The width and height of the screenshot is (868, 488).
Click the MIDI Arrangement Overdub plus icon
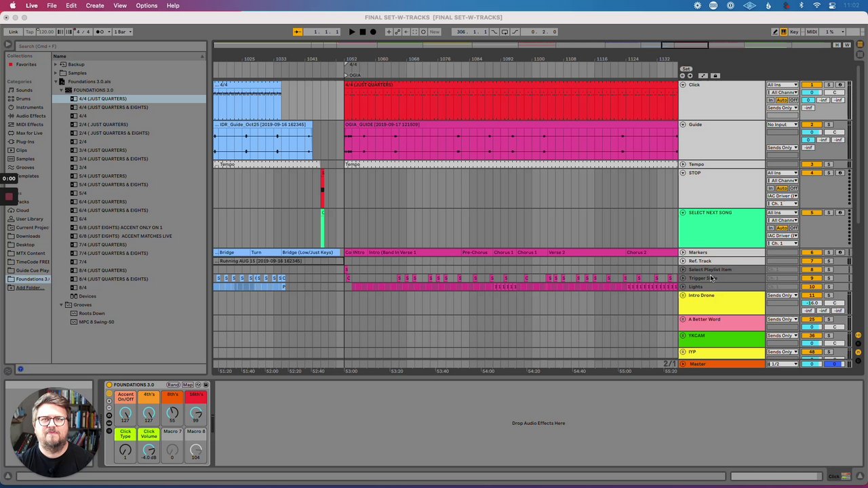(389, 32)
